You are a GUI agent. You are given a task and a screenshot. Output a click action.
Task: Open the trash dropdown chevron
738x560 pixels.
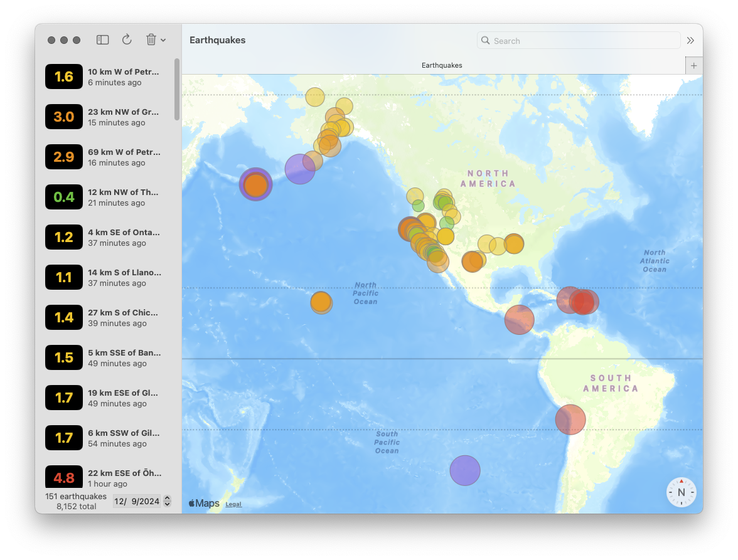pyautogui.click(x=163, y=40)
